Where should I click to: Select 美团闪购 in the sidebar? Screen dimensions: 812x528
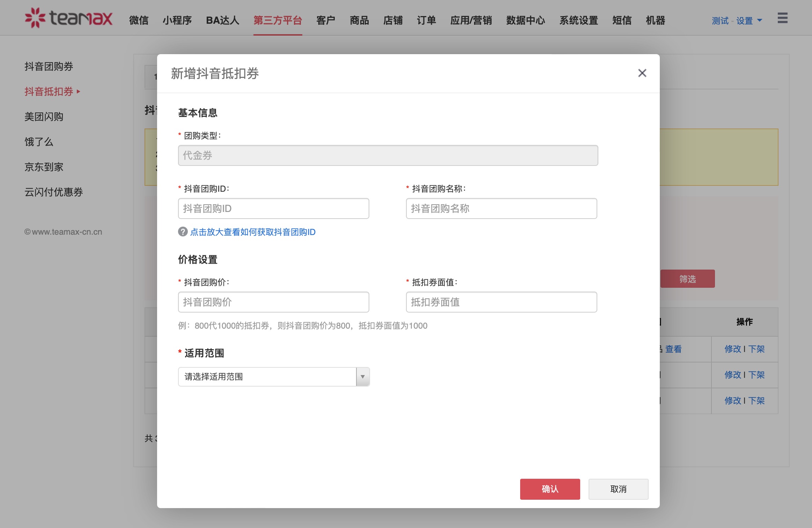point(44,117)
